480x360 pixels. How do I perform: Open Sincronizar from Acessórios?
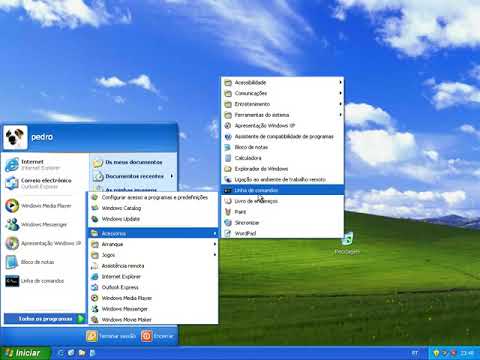click(283, 223)
